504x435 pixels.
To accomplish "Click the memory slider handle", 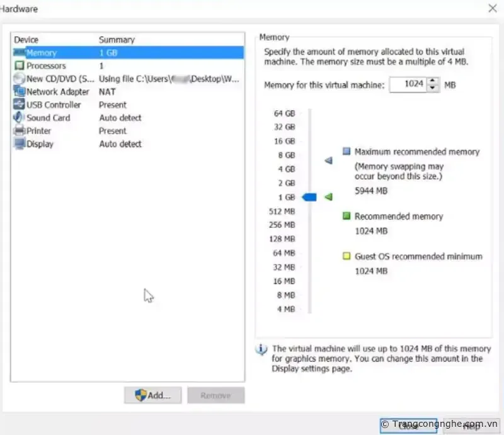I will coord(309,197).
